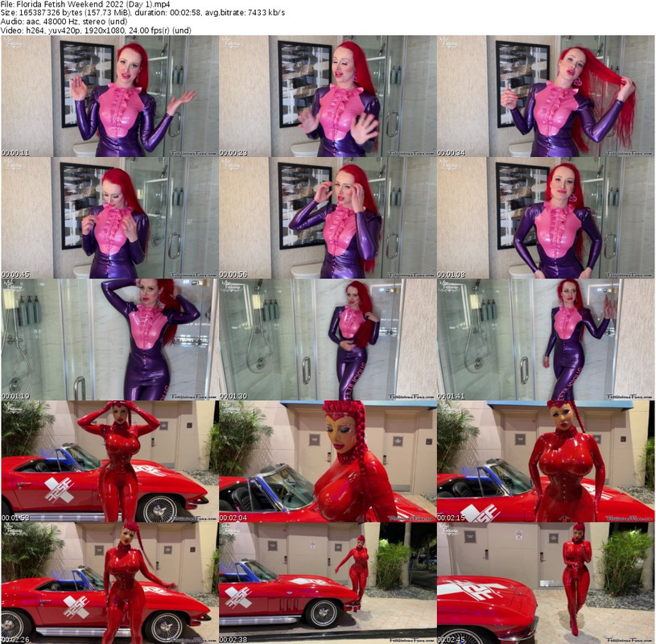Select the 'Size: 165387326 bytes' info line
The width and height of the screenshot is (656, 644).
coord(142,13)
